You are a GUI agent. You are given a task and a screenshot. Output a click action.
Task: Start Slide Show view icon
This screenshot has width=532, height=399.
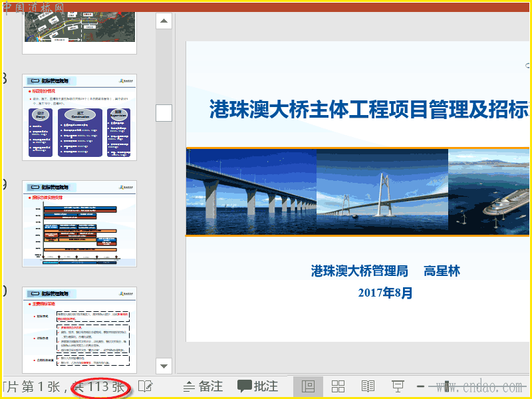tap(398, 386)
